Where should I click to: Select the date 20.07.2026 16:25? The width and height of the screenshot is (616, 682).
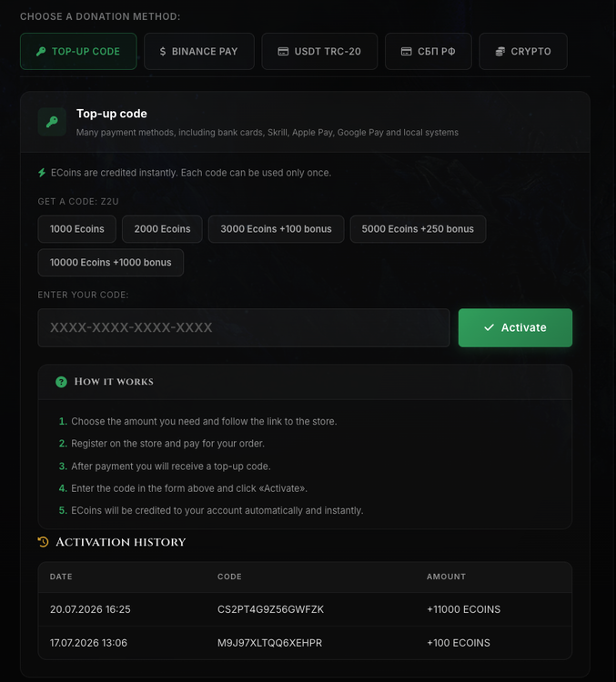(90, 609)
